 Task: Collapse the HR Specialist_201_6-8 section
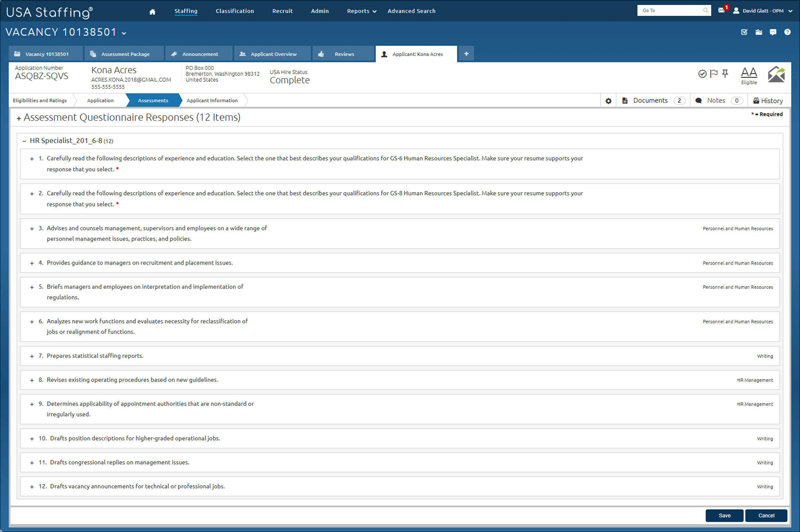click(x=24, y=141)
